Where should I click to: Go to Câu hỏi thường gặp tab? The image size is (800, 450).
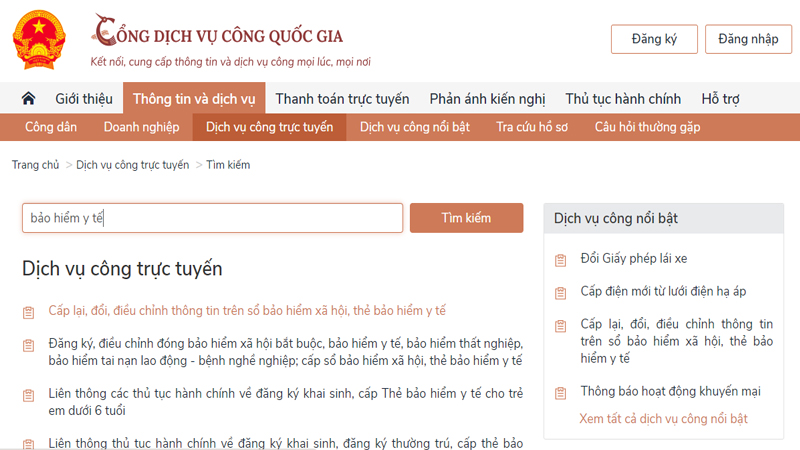coord(647,127)
